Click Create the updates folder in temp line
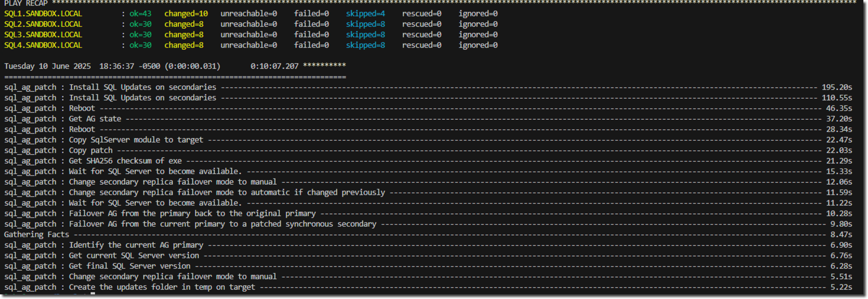The height and width of the screenshot is (299, 868). click(x=428, y=287)
